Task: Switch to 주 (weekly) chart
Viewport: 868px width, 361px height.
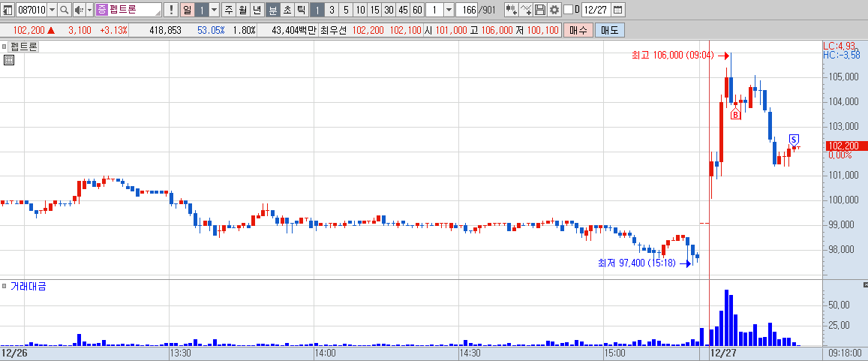Action: coord(228,10)
